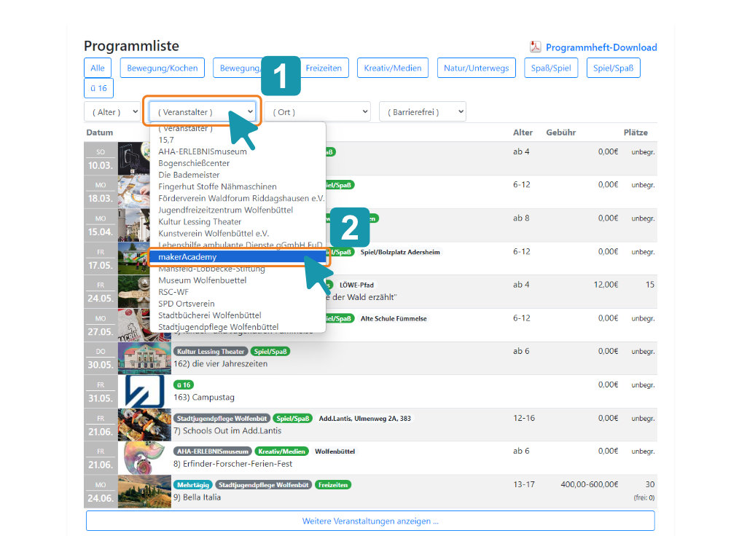Screen dimensions: 747x560
Task: Filter by the Natur/Unterwegs category
Action: click(477, 68)
